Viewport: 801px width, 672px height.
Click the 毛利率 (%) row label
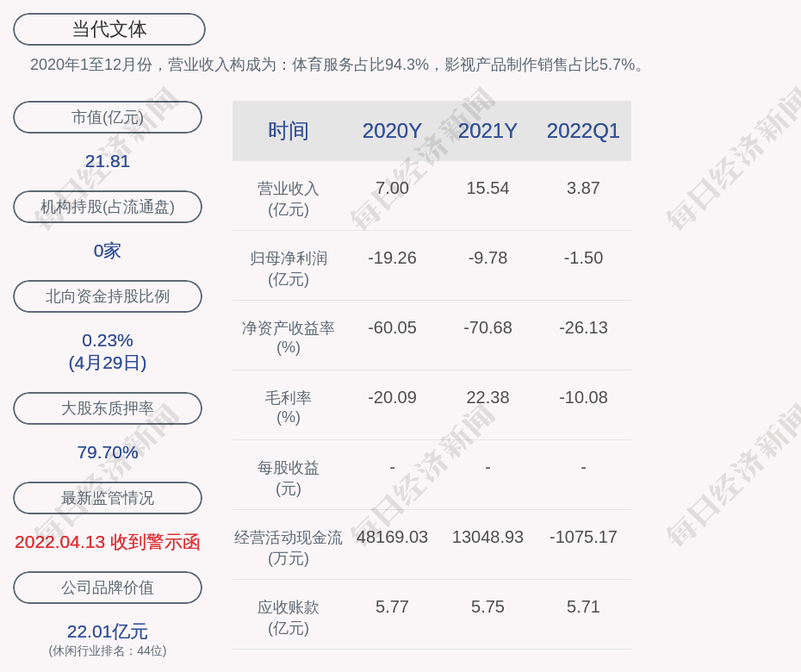point(289,408)
